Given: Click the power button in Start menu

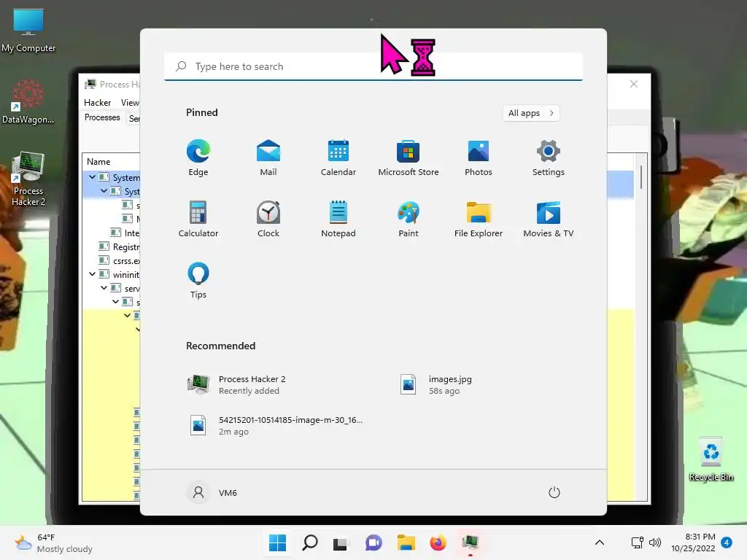Looking at the screenshot, I should (x=554, y=492).
